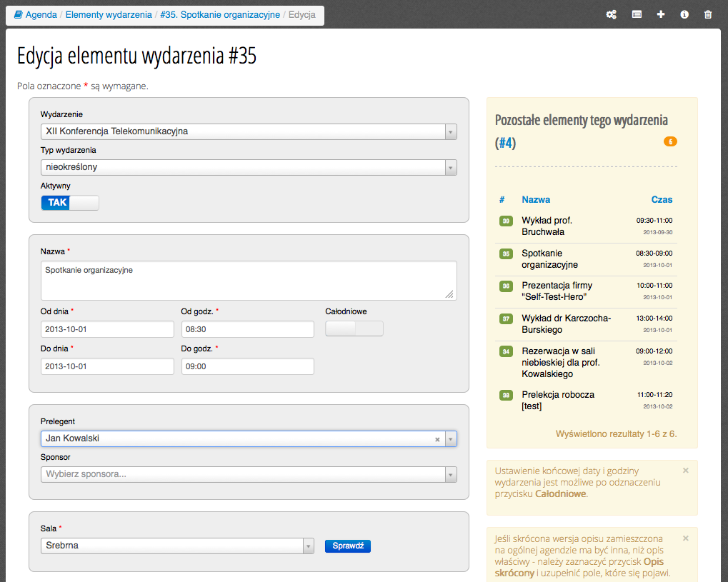Screen dimensions: 728x582
Task: Open the info icon in top bar
Action: click(684, 14)
